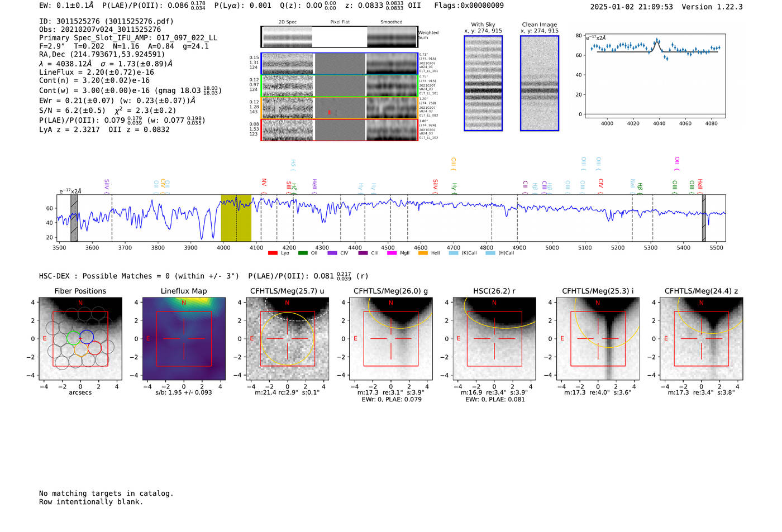Select the orange-bordered 2D spectrum row
Viewport: 782px width, 532px height.
coord(340,108)
